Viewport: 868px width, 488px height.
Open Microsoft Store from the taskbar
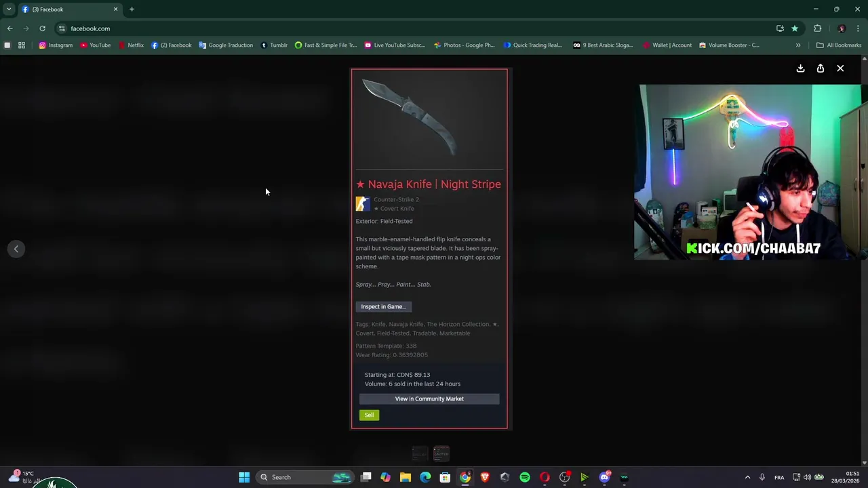click(445, 477)
